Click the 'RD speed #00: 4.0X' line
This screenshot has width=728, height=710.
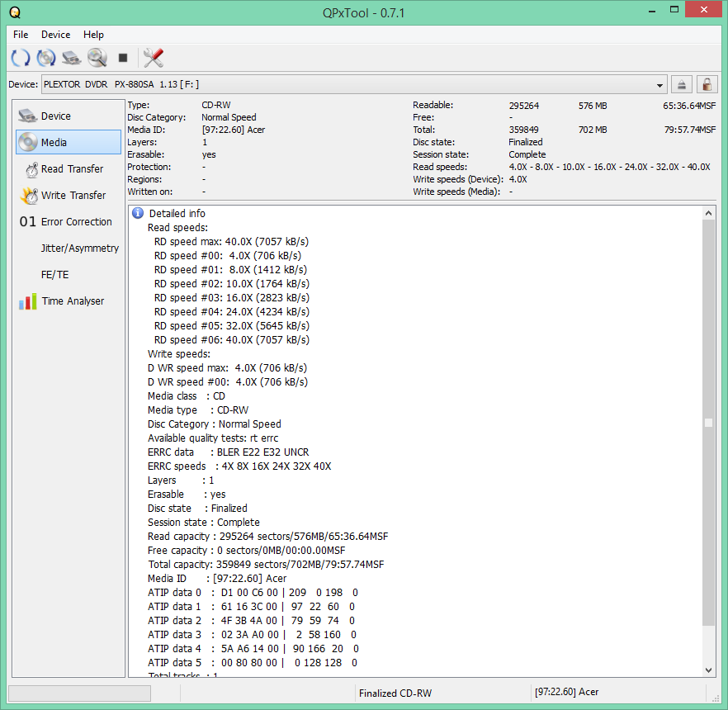point(228,255)
